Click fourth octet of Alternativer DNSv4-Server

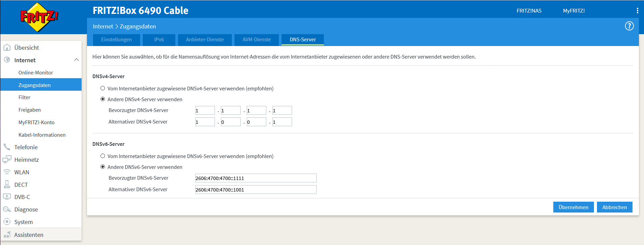click(282, 122)
